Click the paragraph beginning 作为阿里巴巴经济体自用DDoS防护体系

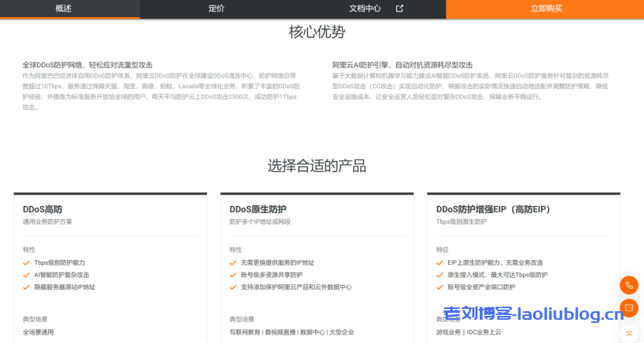pos(161,91)
